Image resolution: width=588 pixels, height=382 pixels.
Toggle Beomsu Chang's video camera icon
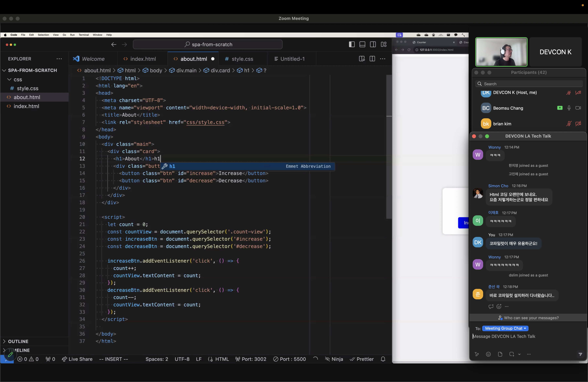[x=578, y=108]
